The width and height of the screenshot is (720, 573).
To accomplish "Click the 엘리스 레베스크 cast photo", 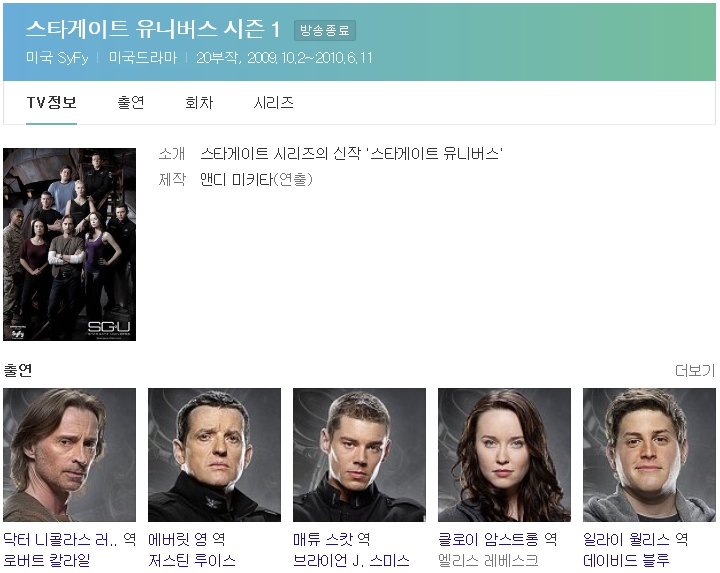I will [x=504, y=455].
